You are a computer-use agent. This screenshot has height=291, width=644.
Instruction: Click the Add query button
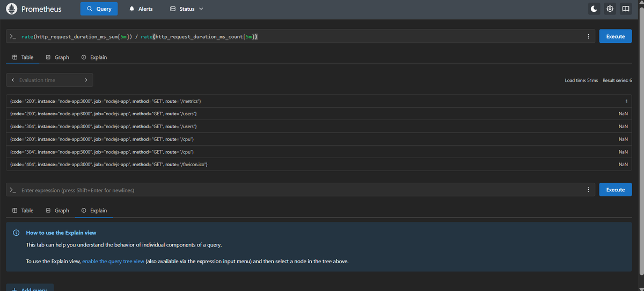30,287
